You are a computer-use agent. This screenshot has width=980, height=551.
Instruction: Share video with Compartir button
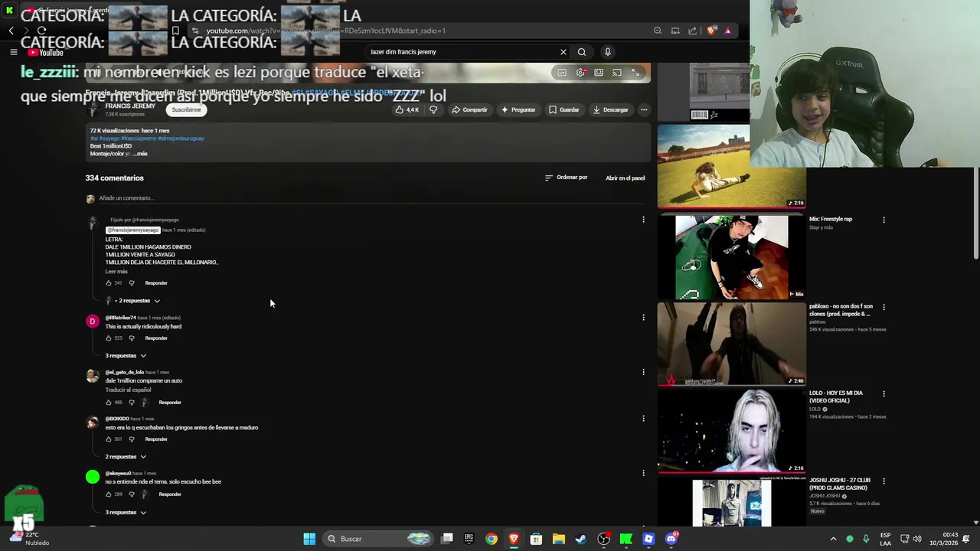[x=469, y=109]
